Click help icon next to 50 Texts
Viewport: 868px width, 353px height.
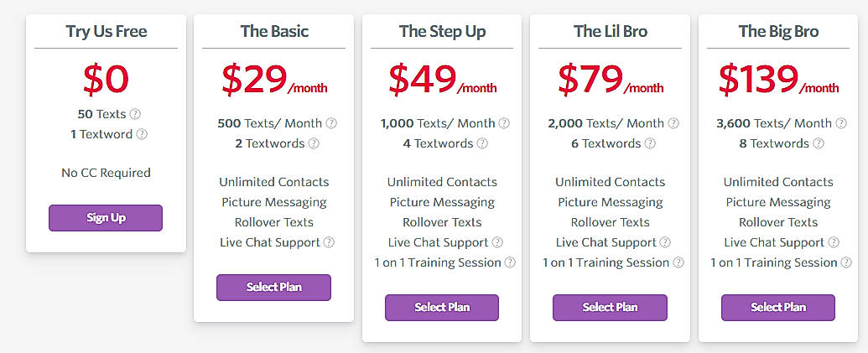pyautogui.click(x=135, y=114)
